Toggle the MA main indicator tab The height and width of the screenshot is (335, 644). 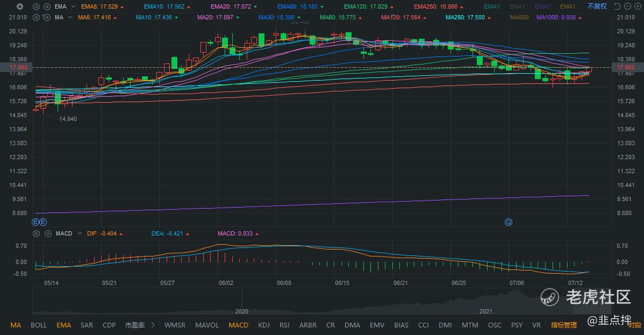16,325
